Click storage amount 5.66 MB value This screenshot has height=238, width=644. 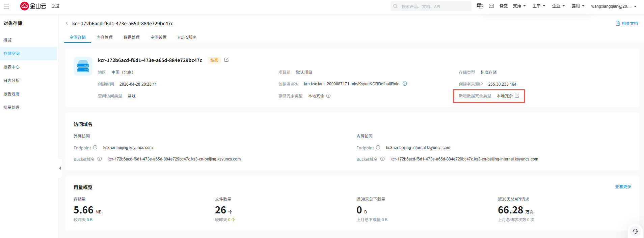pos(87,210)
